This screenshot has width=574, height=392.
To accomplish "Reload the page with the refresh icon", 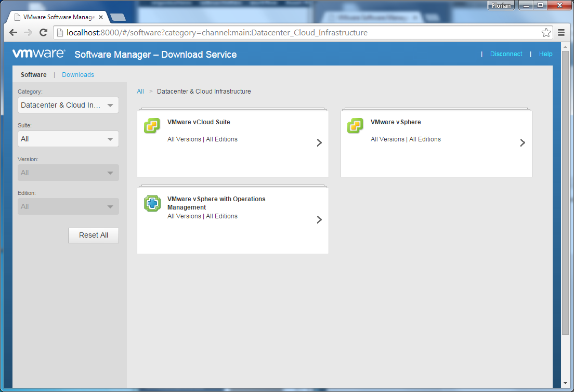I will pyautogui.click(x=43, y=33).
